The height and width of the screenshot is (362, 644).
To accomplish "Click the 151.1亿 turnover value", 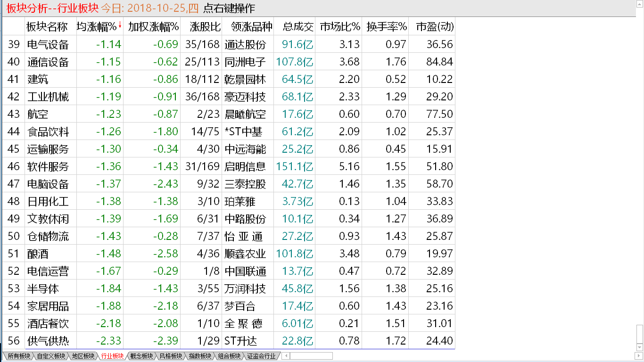I will (x=295, y=166).
